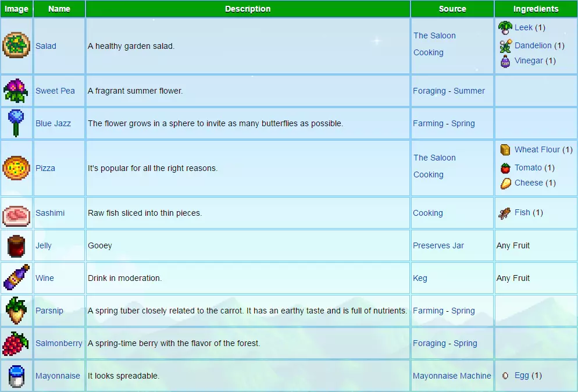This screenshot has height=392, width=578.
Task: Click the Source column header
Action: 452,9
